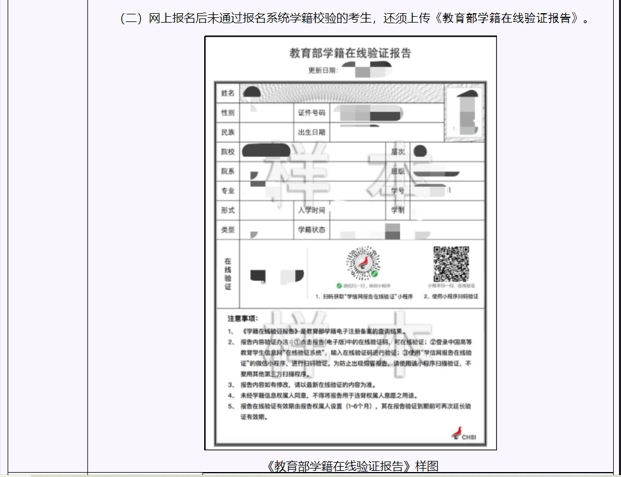The width and height of the screenshot is (621, 477).
Task: Click the report title 教育部学籍在线验证报告
Action: (351, 53)
